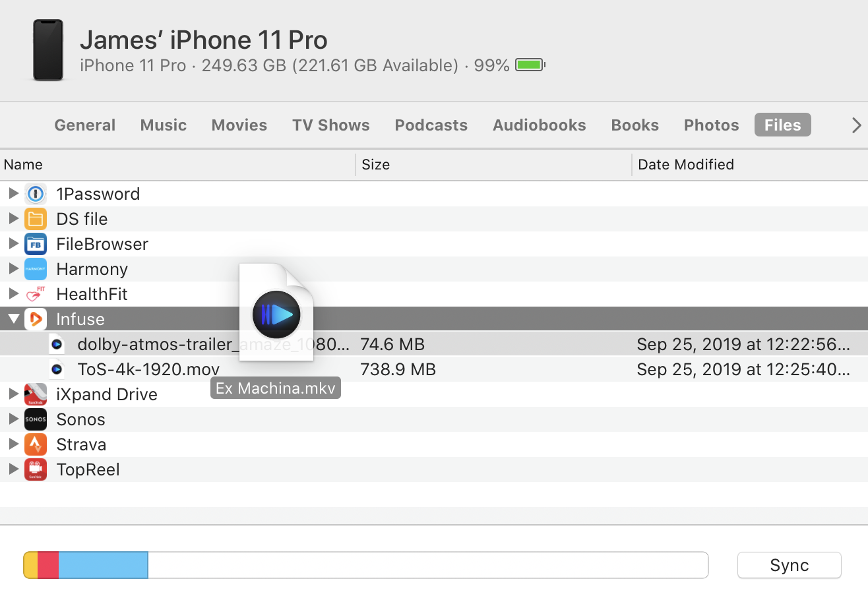The width and height of the screenshot is (868, 602).
Task: Select the Harmony row label
Action: [92, 269]
